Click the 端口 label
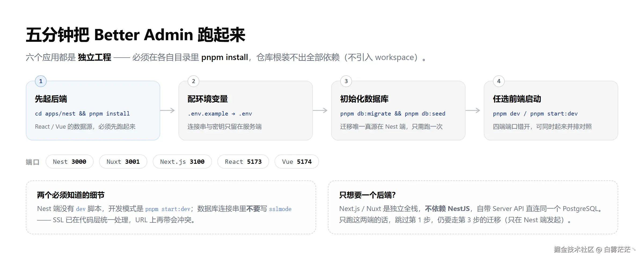 click(32, 162)
